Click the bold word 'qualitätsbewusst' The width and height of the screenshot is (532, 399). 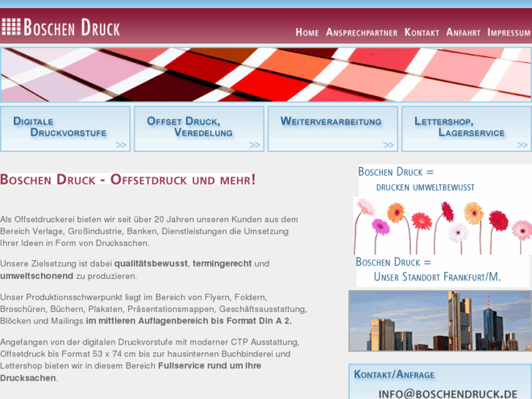click(x=151, y=264)
